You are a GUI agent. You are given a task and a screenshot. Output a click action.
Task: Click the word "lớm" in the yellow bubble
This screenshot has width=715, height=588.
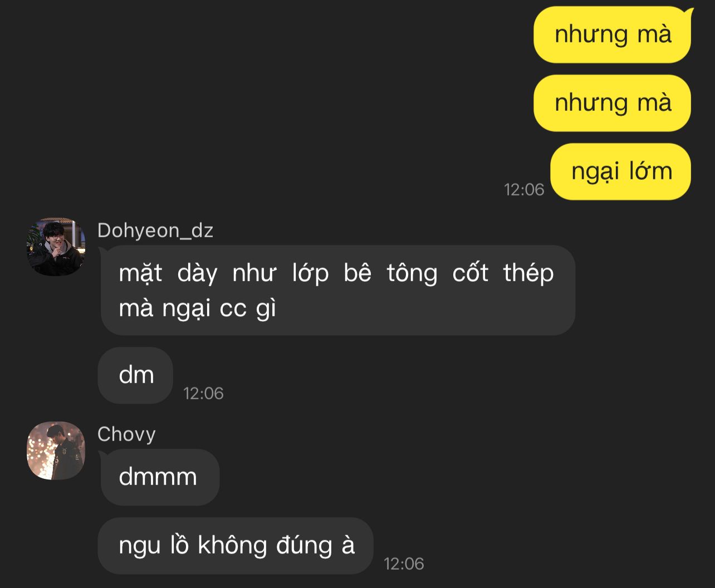(651, 171)
